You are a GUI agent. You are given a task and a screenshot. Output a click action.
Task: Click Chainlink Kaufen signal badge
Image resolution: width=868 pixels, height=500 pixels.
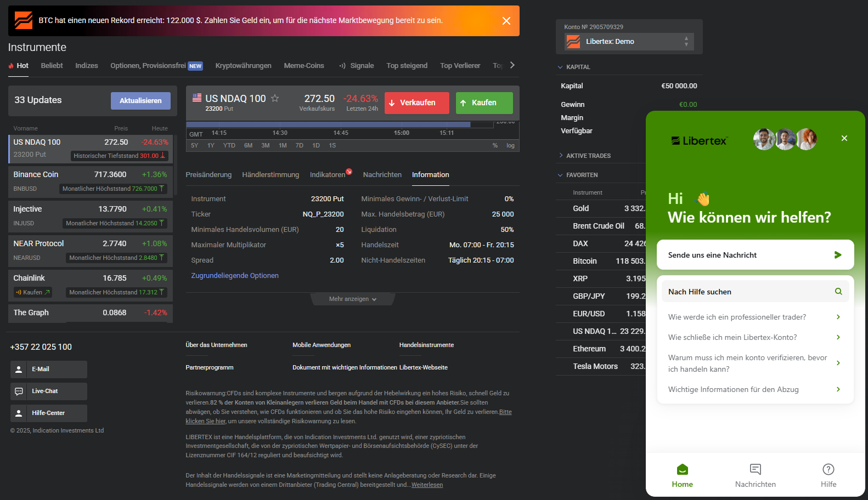coord(33,292)
